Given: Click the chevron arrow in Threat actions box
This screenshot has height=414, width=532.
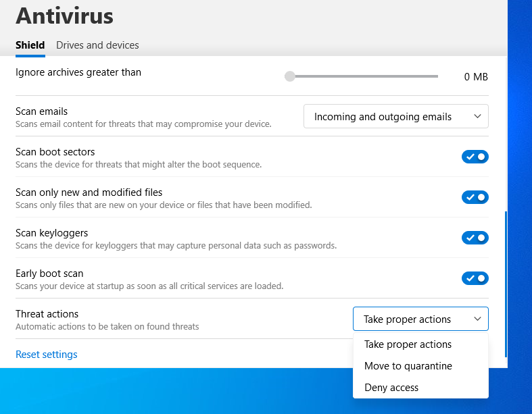Looking at the screenshot, I should 477,319.
